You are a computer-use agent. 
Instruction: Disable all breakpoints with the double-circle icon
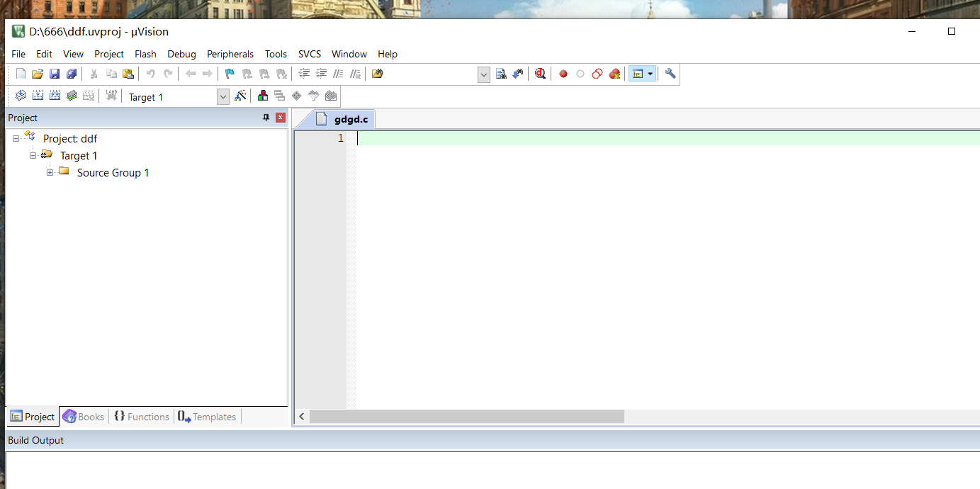pos(597,74)
